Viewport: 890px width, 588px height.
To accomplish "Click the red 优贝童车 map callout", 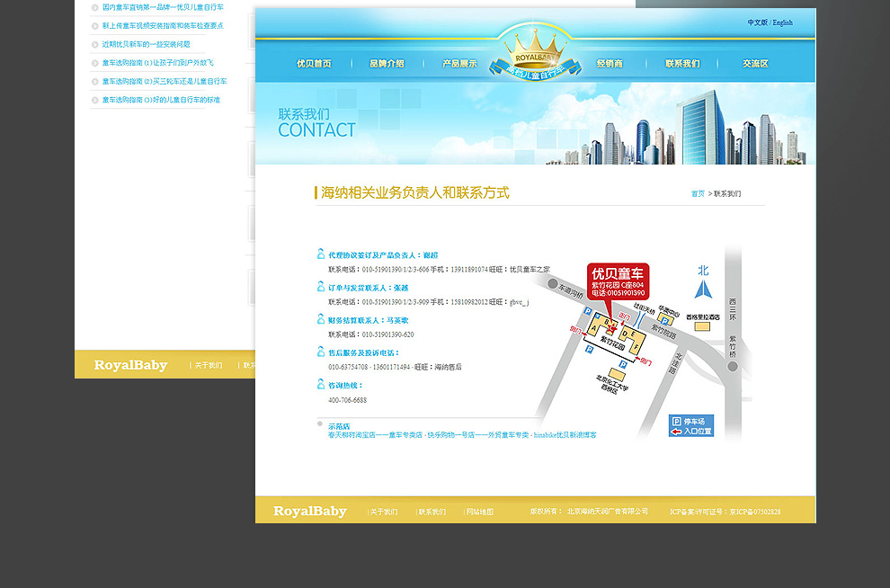I will pos(618,281).
